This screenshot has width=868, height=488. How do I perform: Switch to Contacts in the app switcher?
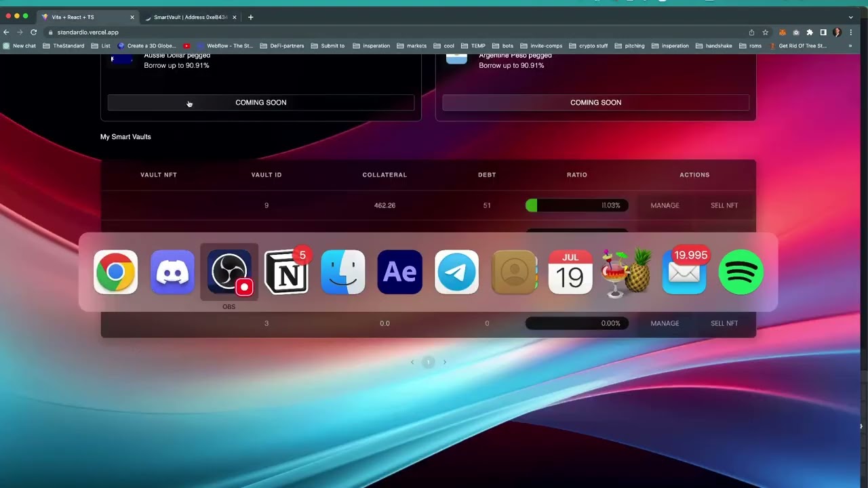click(x=514, y=272)
